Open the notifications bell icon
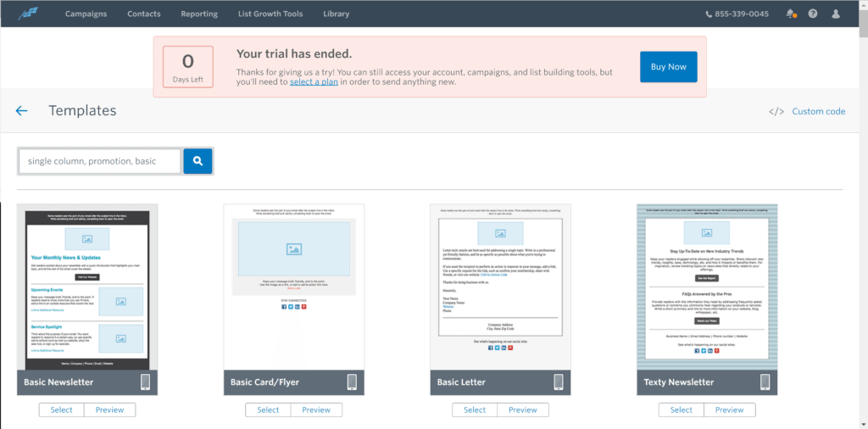Image resolution: width=868 pixels, height=429 pixels. pos(791,14)
